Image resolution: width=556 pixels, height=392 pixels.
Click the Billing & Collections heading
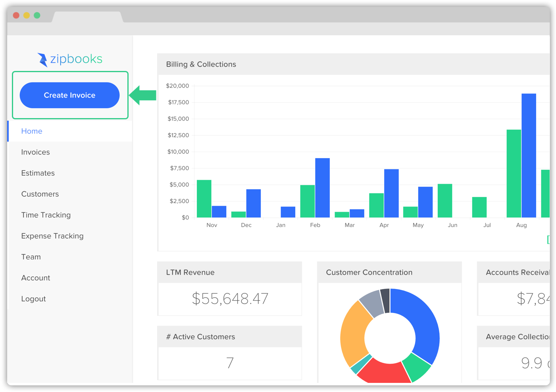click(x=201, y=64)
